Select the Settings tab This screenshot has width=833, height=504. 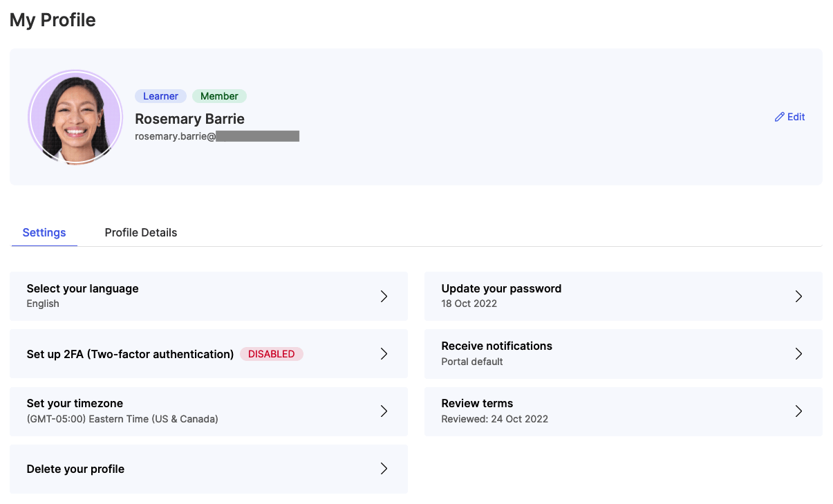44,232
